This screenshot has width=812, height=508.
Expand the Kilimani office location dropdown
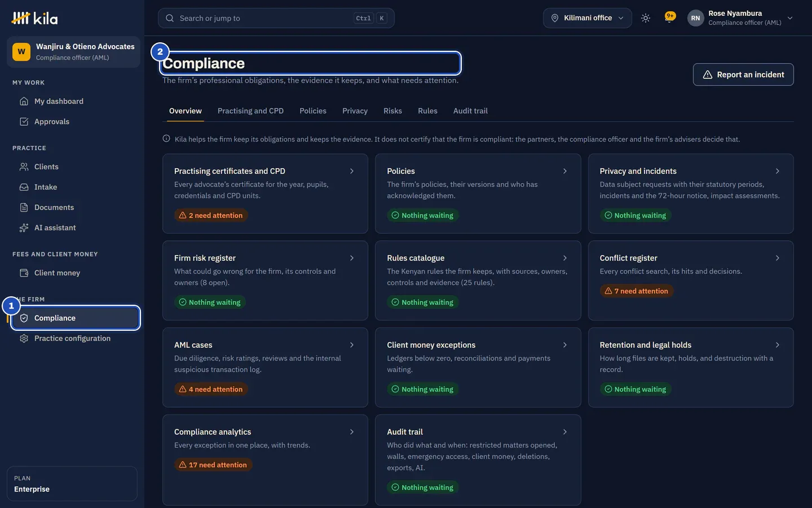tap(587, 18)
